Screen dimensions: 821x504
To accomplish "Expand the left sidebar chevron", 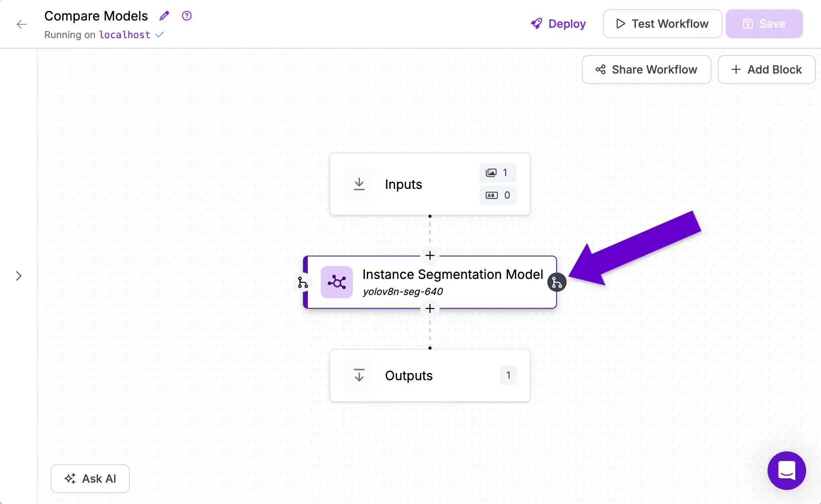I will point(18,276).
